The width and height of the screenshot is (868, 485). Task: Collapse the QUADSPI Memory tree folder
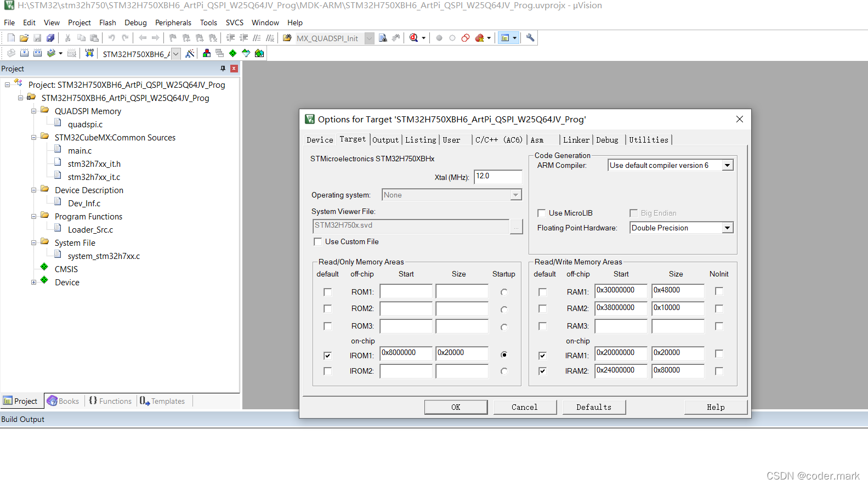point(33,111)
